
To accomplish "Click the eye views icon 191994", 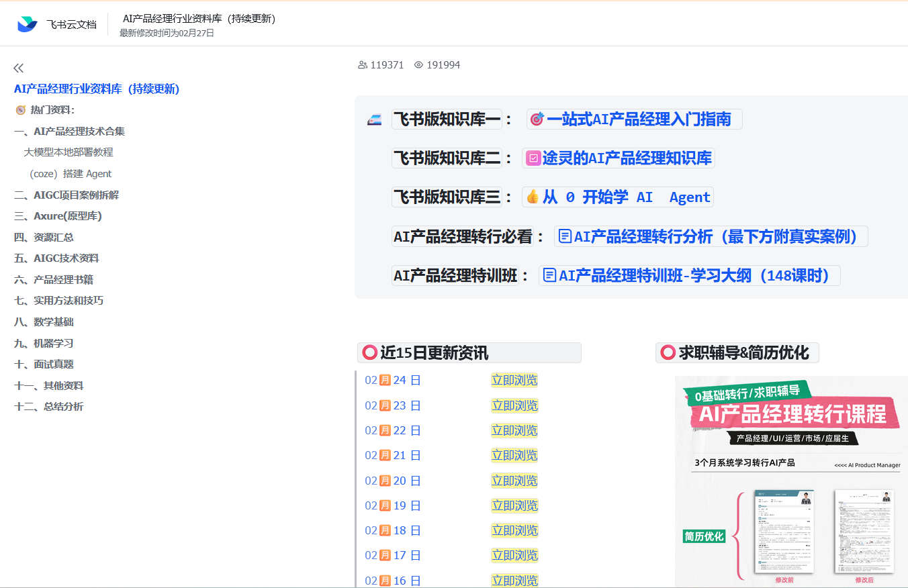I will (x=418, y=65).
